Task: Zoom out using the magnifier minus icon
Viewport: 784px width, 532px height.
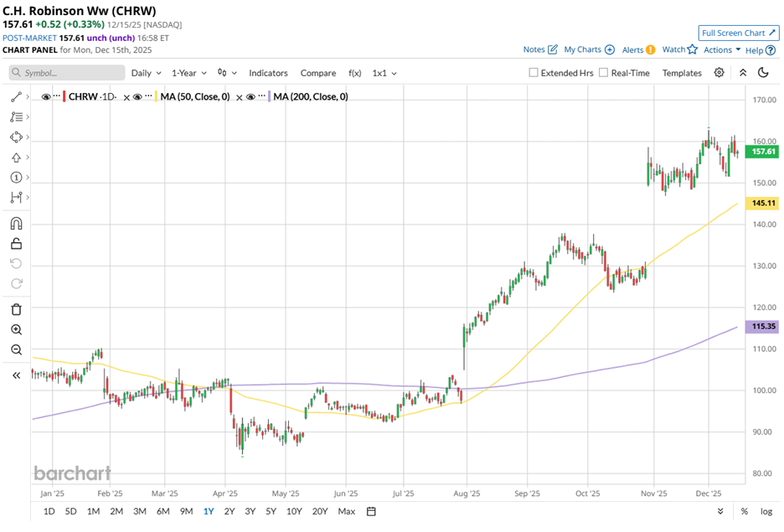Action: point(16,350)
